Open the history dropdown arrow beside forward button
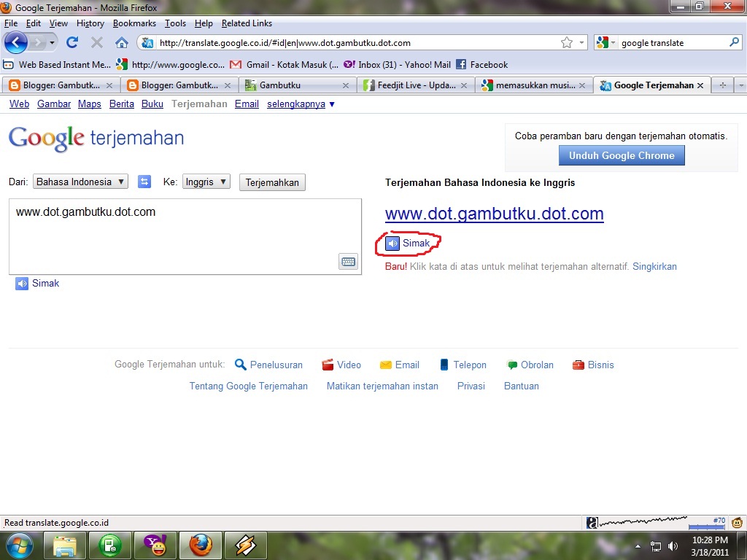Image resolution: width=747 pixels, height=560 pixels. (x=52, y=43)
